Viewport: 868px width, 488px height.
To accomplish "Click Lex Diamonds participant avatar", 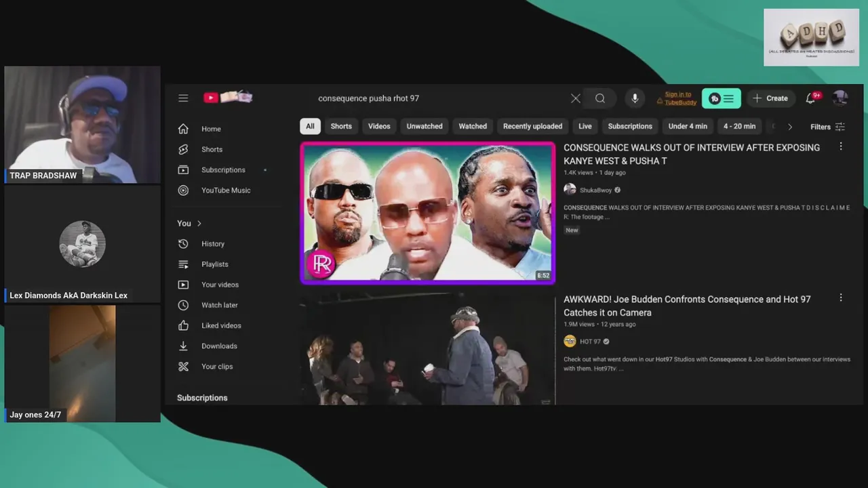I will coord(82,243).
